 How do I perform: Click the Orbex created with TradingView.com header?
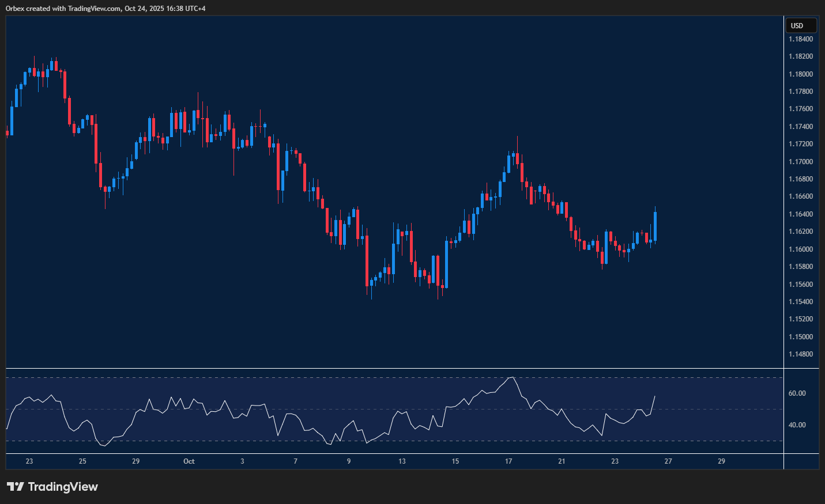(x=106, y=8)
